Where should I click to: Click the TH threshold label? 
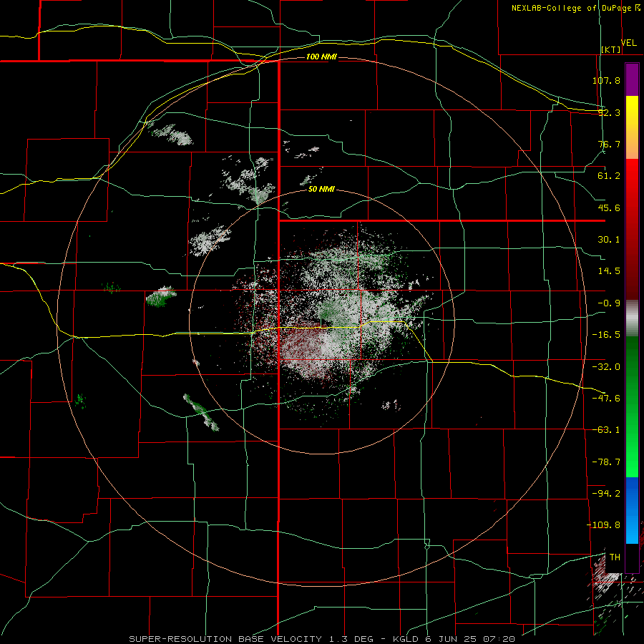615,557
